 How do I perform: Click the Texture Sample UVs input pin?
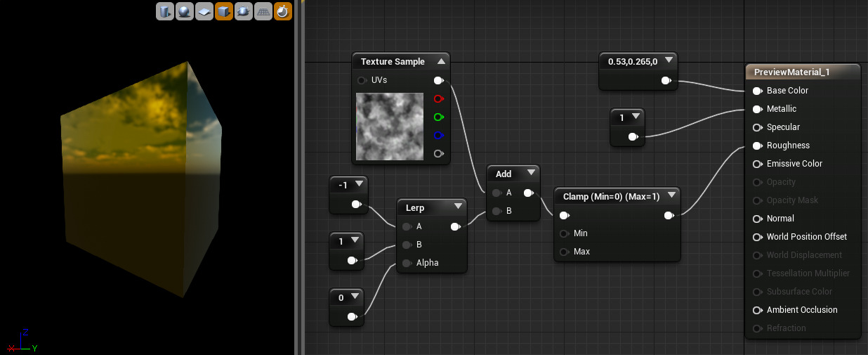[362, 80]
